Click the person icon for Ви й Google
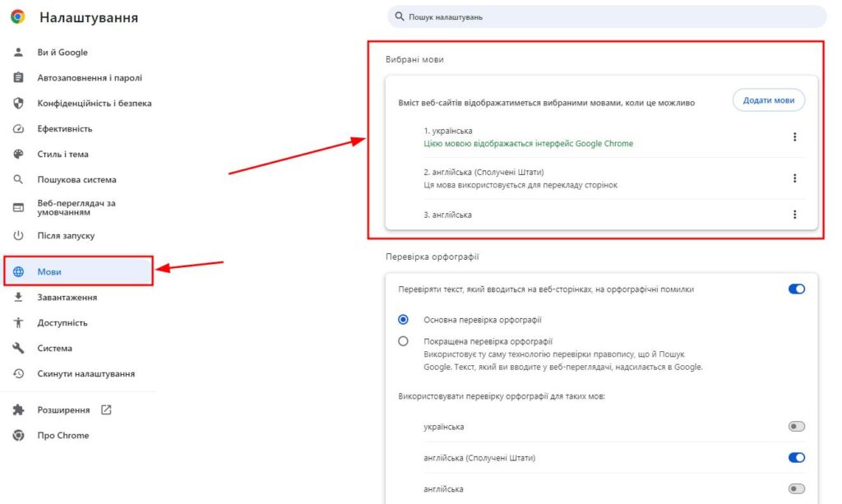The height and width of the screenshot is (504, 842). pyautogui.click(x=18, y=52)
